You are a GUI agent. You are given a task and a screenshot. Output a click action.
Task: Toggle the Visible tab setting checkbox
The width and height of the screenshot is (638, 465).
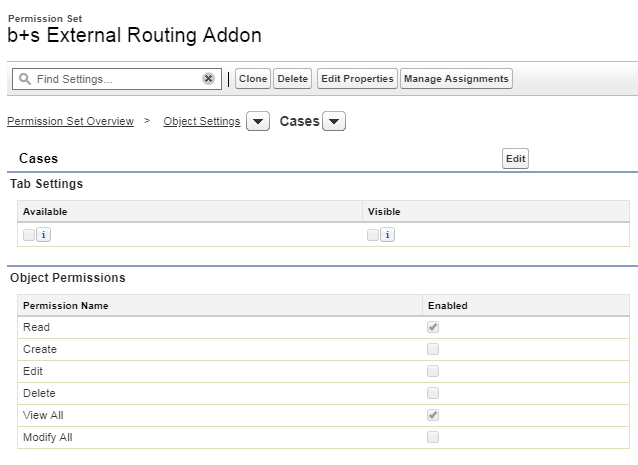(373, 235)
